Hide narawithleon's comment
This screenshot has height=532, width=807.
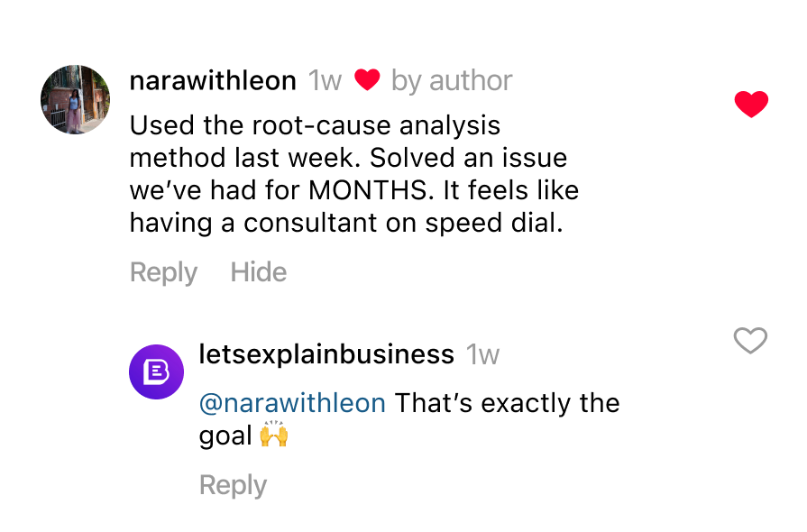[x=259, y=272]
